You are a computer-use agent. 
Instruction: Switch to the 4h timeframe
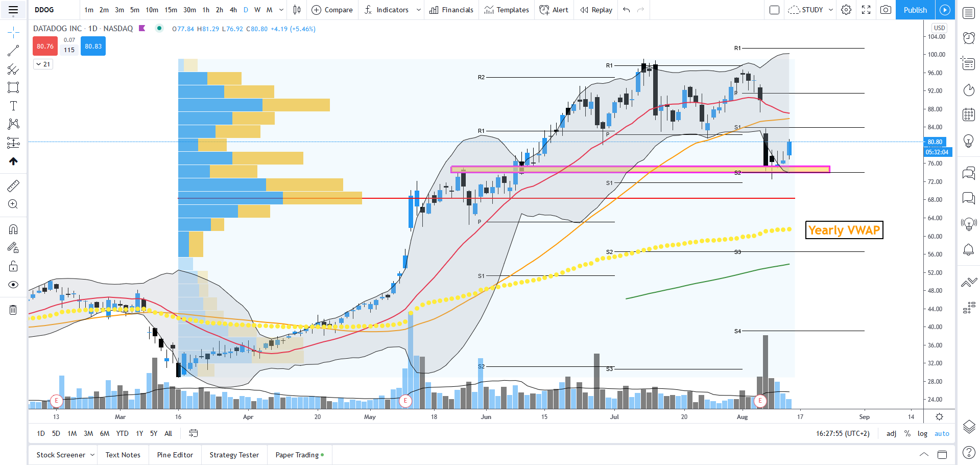(233, 10)
